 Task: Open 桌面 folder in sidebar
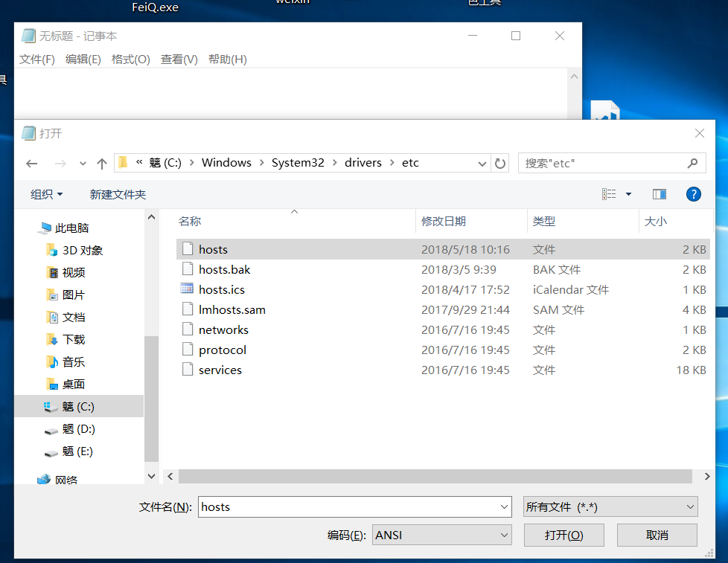click(66, 384)
